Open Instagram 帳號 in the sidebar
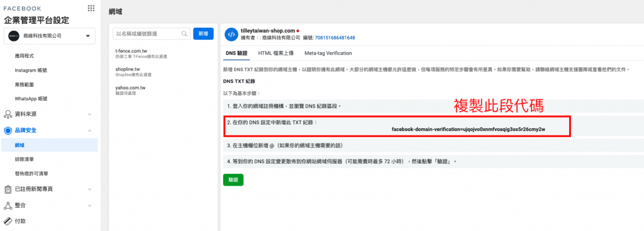Screen dimensions: 644x231 click(30, 70)
